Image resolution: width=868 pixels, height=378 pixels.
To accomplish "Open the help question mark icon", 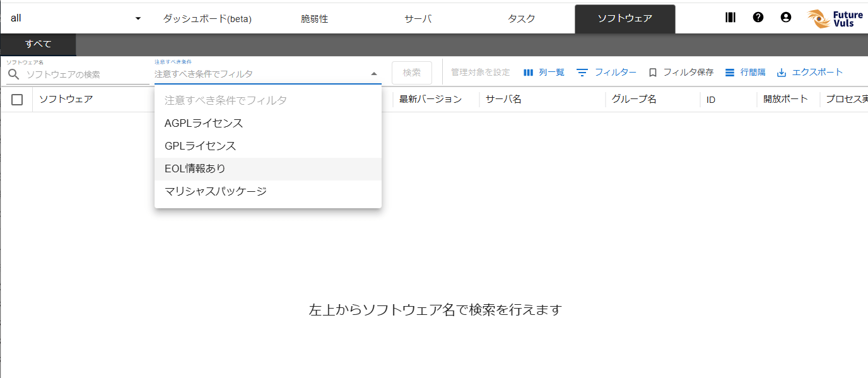I will click(x=758, y=18).
